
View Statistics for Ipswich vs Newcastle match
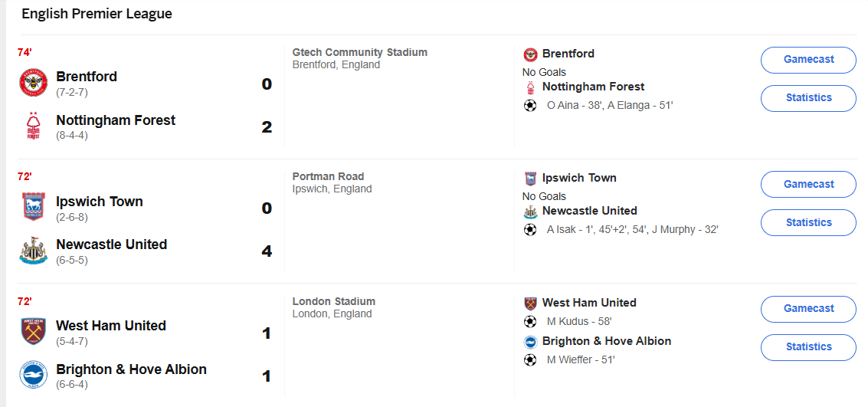click(808, 223)
